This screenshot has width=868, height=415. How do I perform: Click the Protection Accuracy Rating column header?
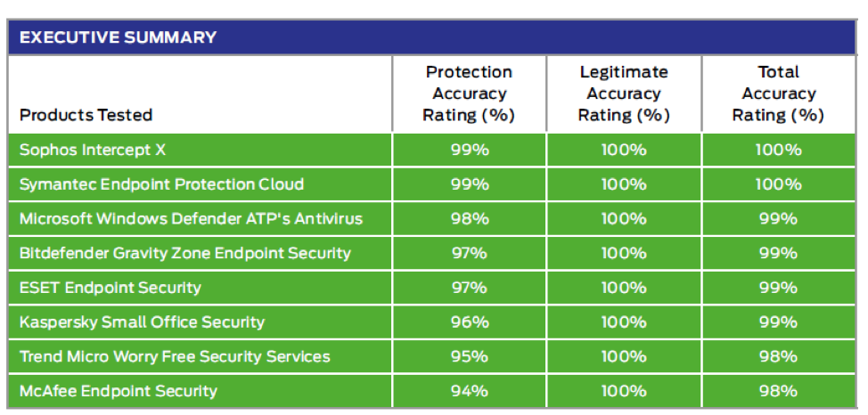point(469,94)
